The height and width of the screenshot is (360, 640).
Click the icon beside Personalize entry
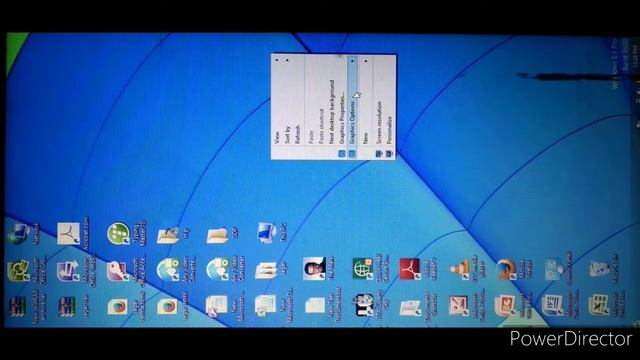pyautogui.click(x=389, y=154)
